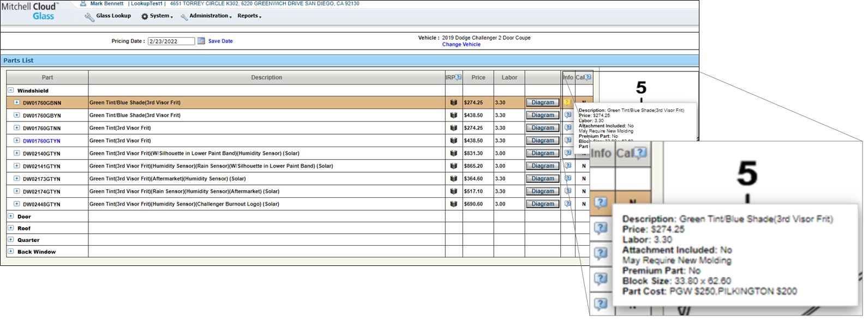Click the Mark Bennett user name

tap(107, 3)
